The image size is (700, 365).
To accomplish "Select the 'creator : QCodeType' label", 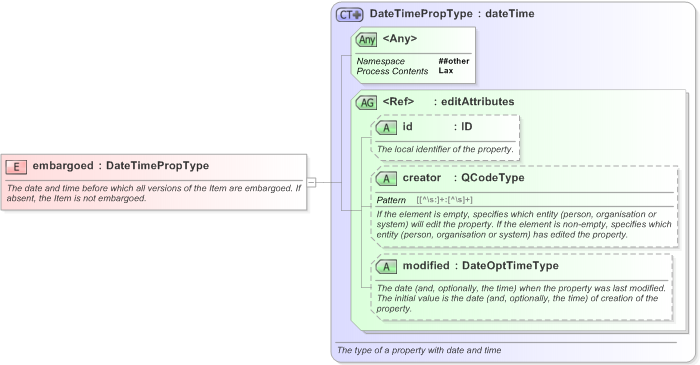I will [463, 178].
